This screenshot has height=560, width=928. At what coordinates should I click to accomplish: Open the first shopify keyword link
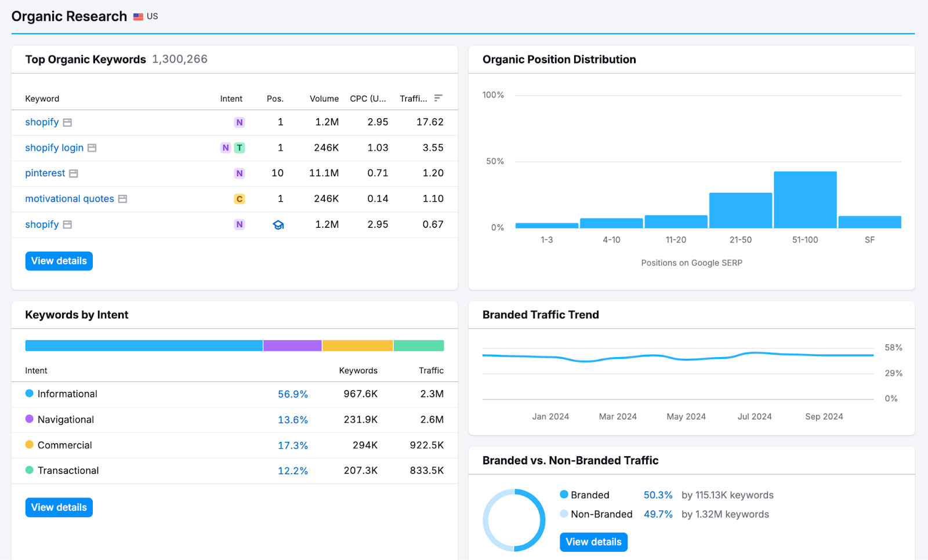[x=42, y=122]
